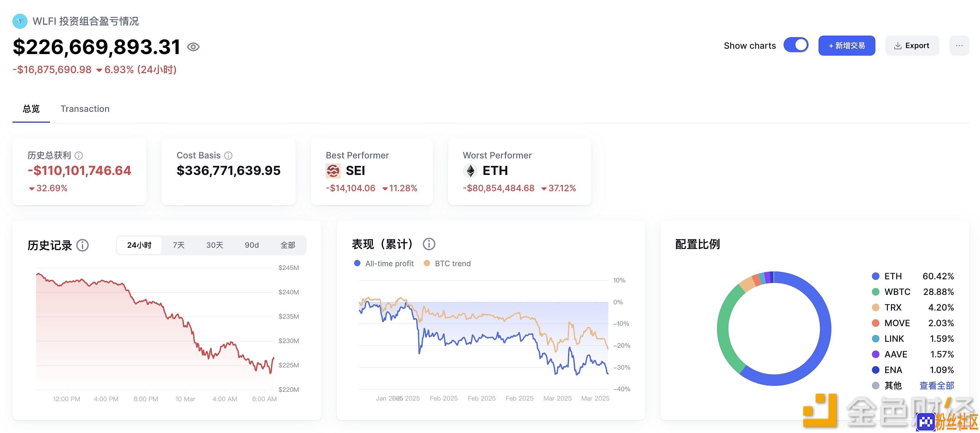980x433 pixels.
Task: Click info icon next to Cost Basis
Action: click(x=228, y=156)
